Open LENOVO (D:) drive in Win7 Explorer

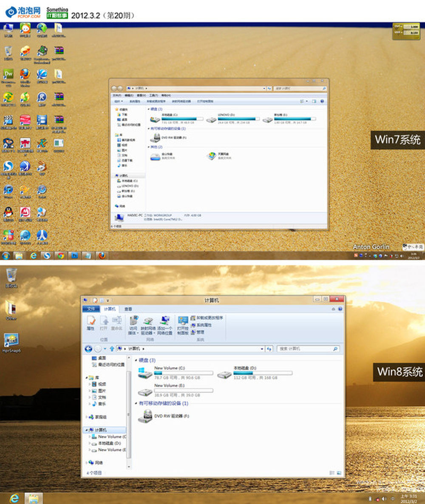[x=233, y=119]
